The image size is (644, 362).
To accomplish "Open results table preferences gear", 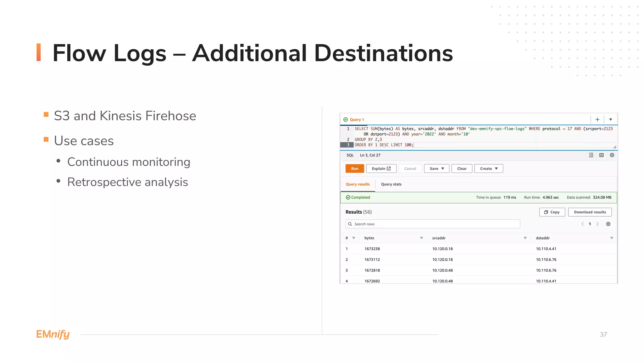I will (608, 224).
